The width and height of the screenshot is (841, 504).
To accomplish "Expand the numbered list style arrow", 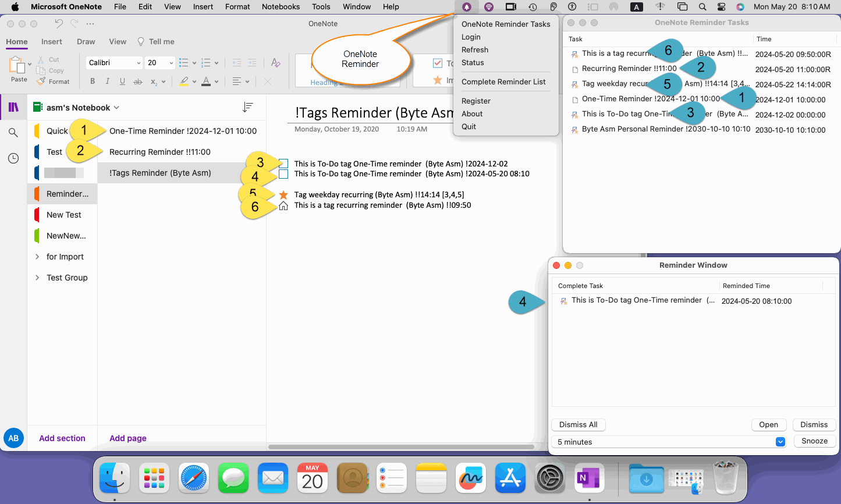I will coord(216,63).
